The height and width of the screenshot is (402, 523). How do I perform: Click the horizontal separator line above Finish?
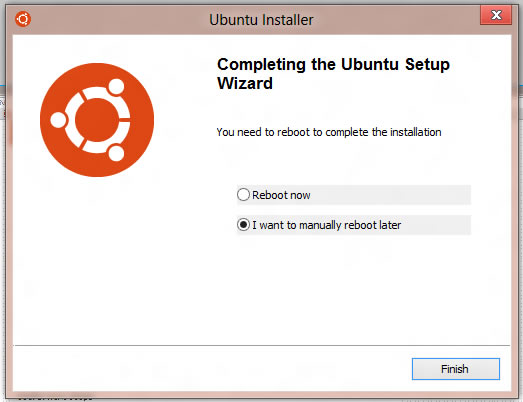(x=262, y=345)
